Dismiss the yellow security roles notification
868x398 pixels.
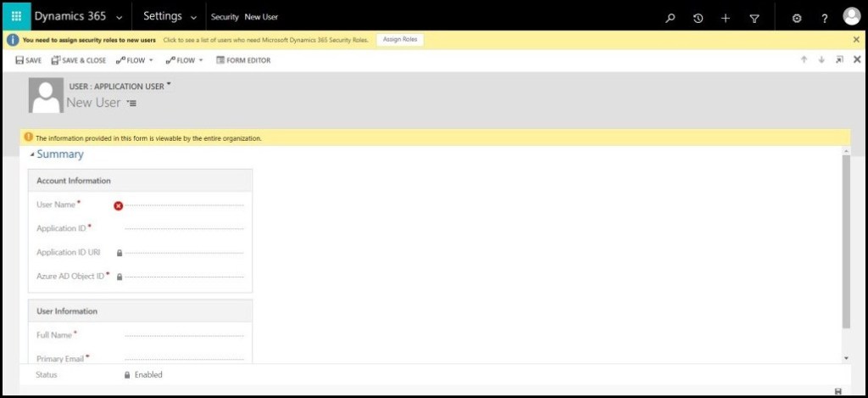coord(856,40)
